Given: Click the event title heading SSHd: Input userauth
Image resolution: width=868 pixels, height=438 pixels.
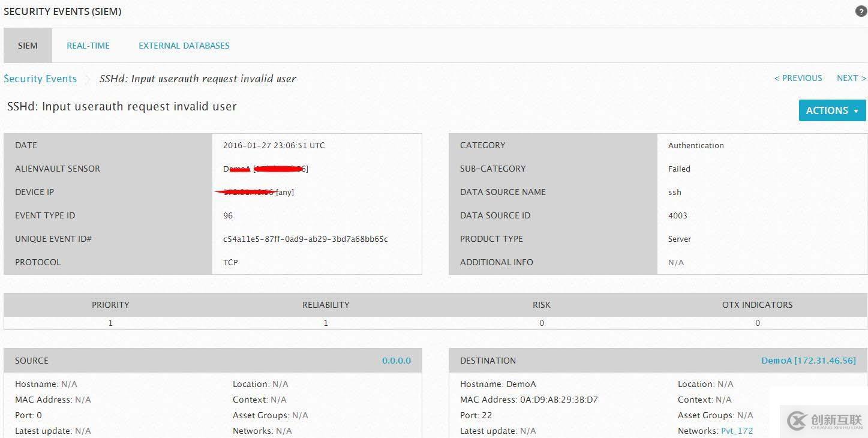Looking at the screenshot, I should [x=122, y=107].
